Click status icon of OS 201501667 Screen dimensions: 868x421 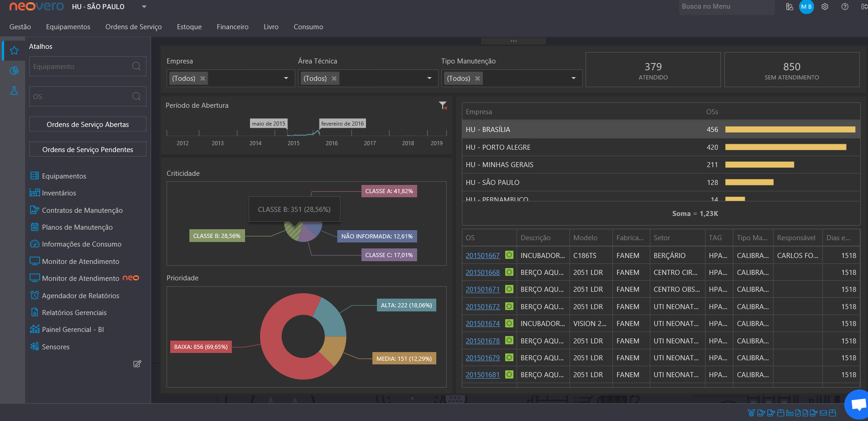pos(509,255)
